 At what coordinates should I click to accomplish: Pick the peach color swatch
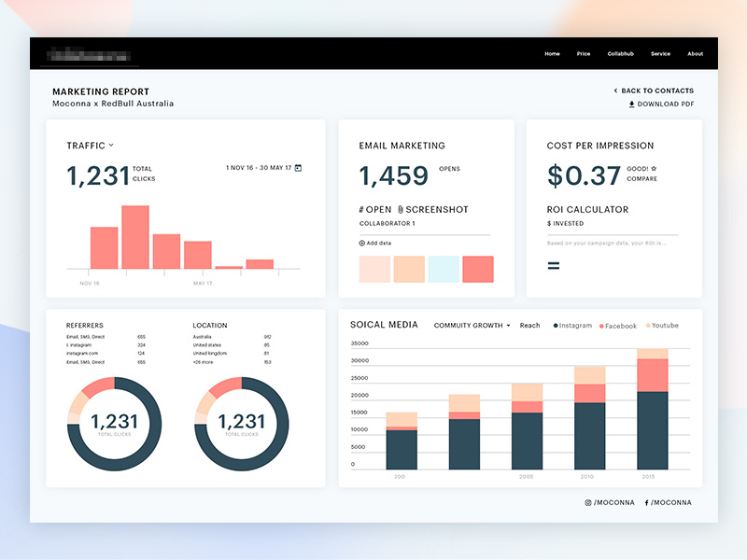point(409,269)
